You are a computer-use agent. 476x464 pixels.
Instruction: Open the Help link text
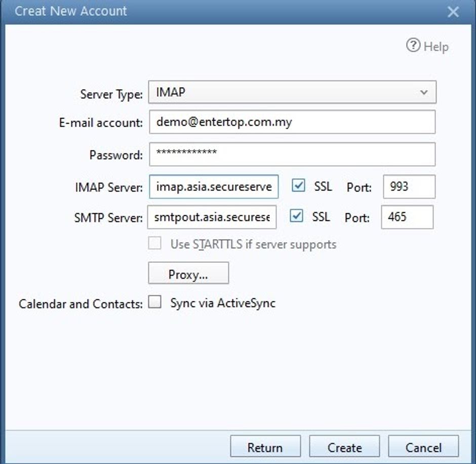(x=436, y=47)
